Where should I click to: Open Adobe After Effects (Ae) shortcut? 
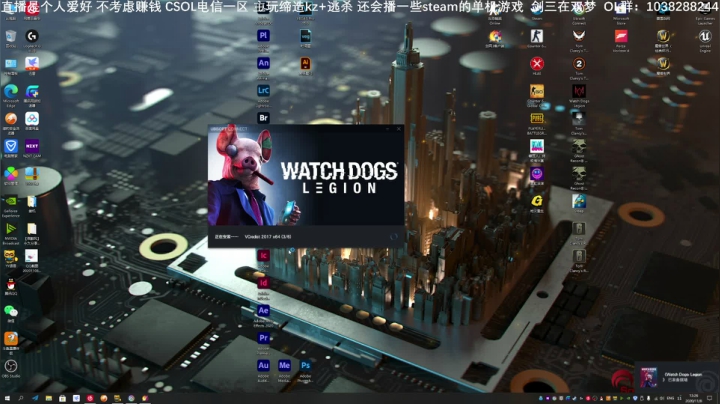pyautogui.click(x=263, y=311)
